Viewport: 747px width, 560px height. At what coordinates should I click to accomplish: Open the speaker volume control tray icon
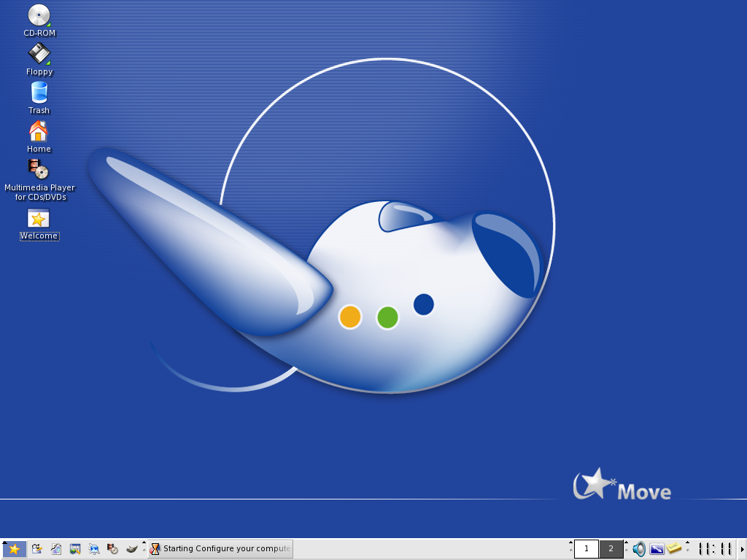(x=639, y=549)
